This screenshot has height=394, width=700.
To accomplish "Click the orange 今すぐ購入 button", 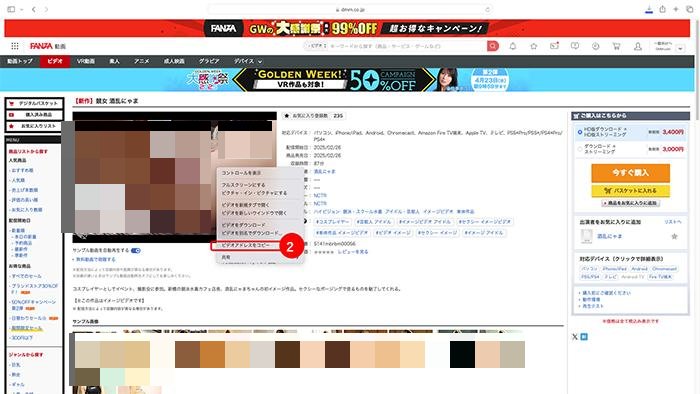I will tap(630, 173).
